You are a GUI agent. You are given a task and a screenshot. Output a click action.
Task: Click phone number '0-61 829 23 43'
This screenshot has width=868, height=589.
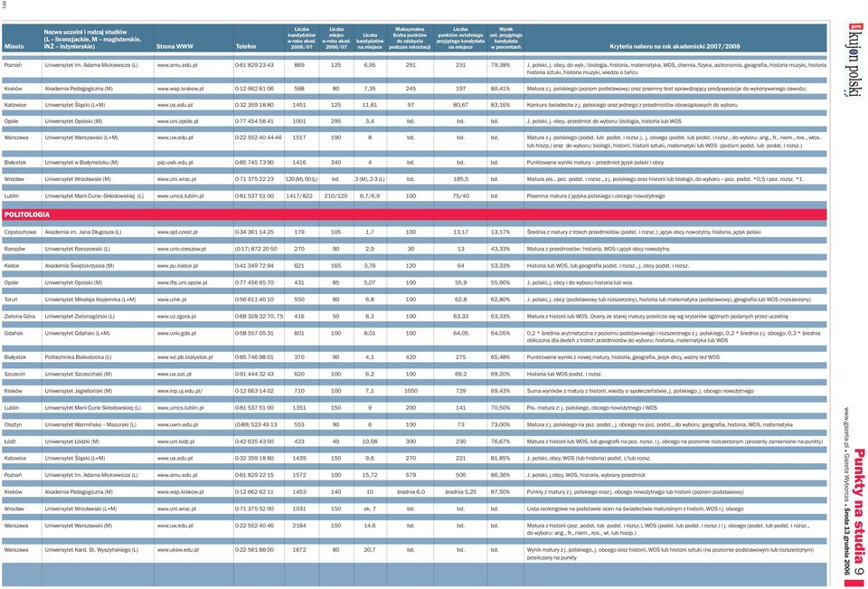[255, 65]
